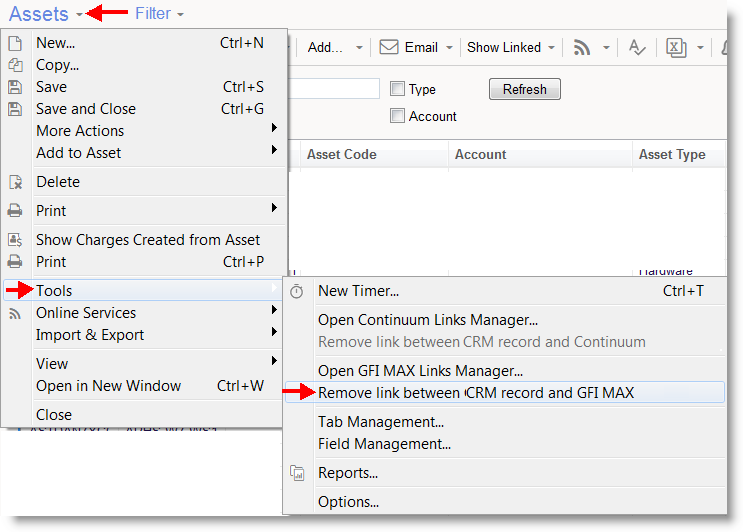Click the Reports chart icon
743x532 pixels.
297,473
